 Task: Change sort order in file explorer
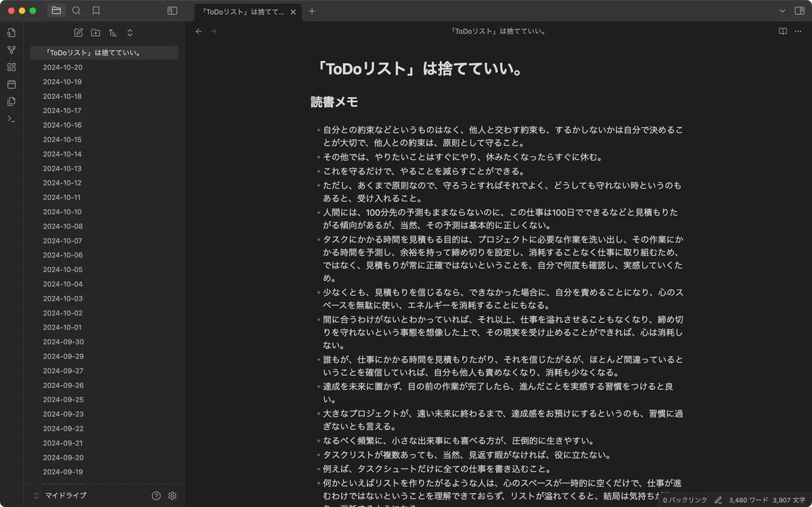click(112, 32)
